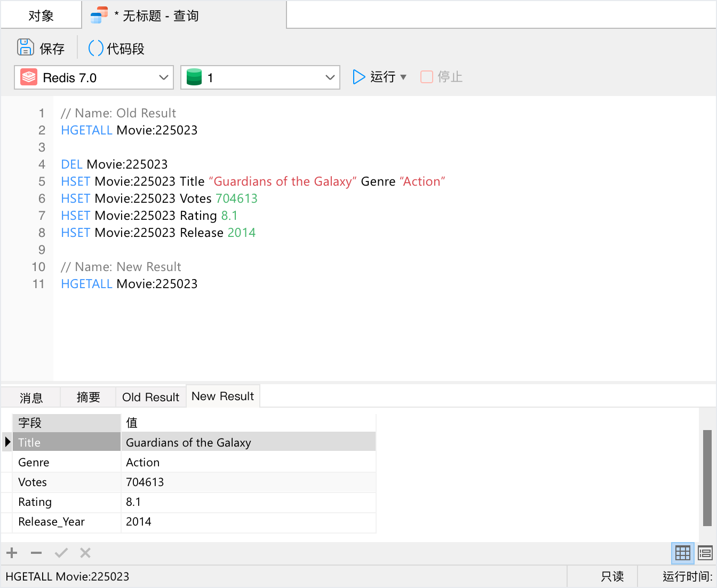
Task: Switch to grid view icon
Action: (683, 553)
